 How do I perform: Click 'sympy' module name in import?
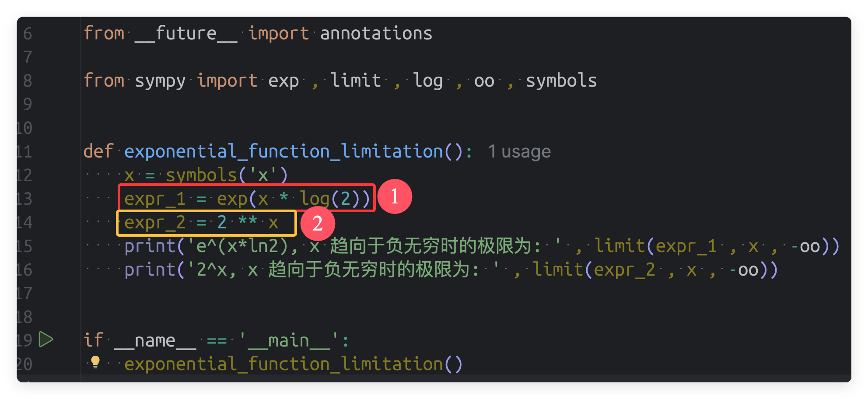click(160, 81)
